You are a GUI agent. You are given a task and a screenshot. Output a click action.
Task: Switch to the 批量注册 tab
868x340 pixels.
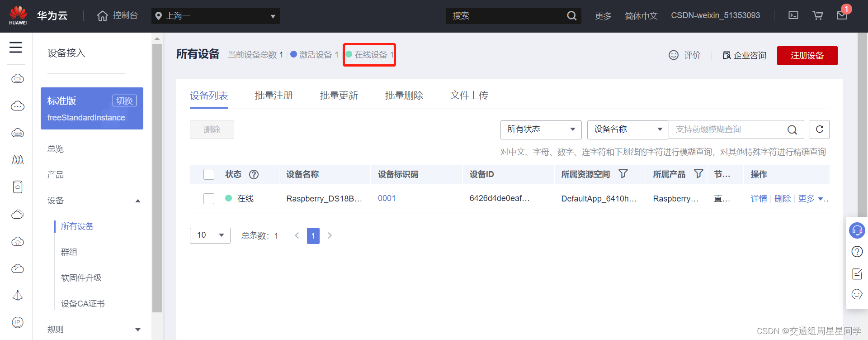coord(274,96)
